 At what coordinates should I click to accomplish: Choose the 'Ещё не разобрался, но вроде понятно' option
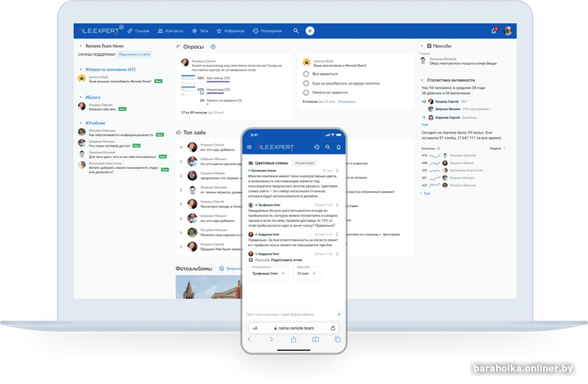pos(306,83)
